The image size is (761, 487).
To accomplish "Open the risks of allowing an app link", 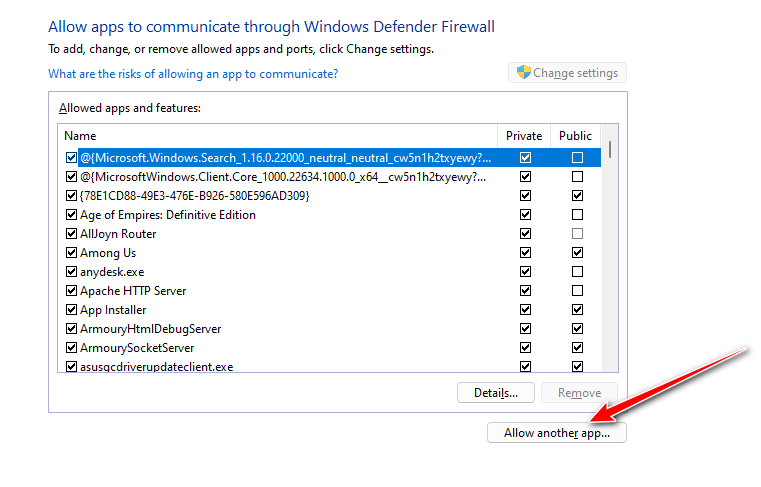I will [x=193, y=74].
